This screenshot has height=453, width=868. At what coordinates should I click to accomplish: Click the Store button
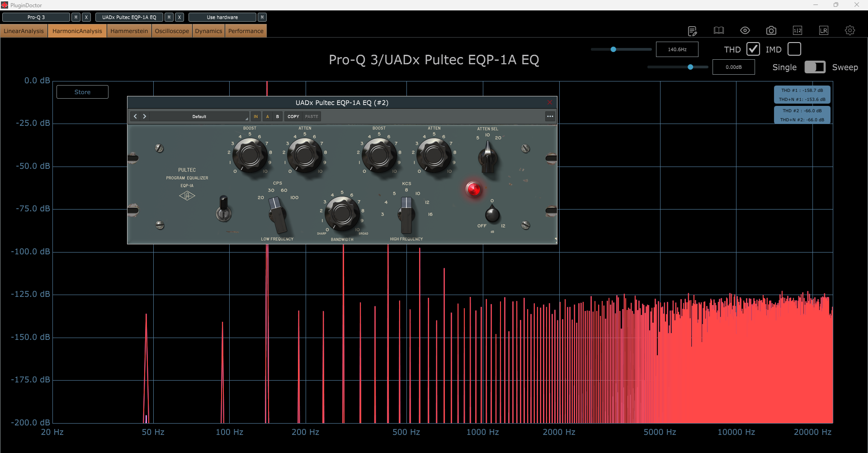(82, 92)
